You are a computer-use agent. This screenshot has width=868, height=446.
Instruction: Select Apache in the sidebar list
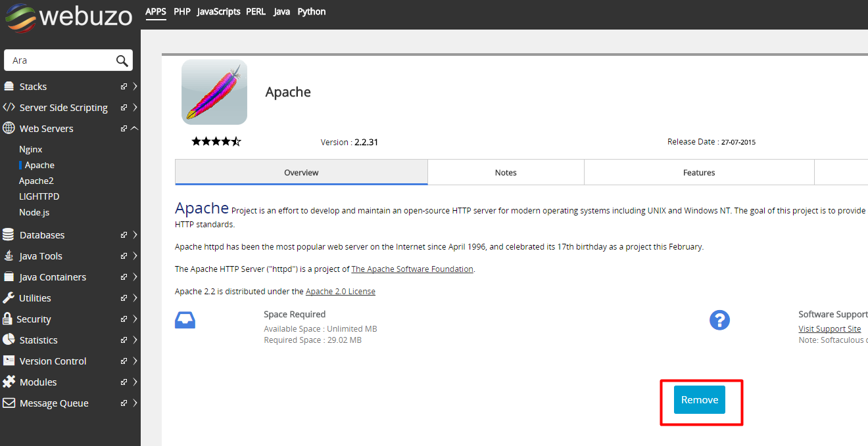[x=39, y=165]
